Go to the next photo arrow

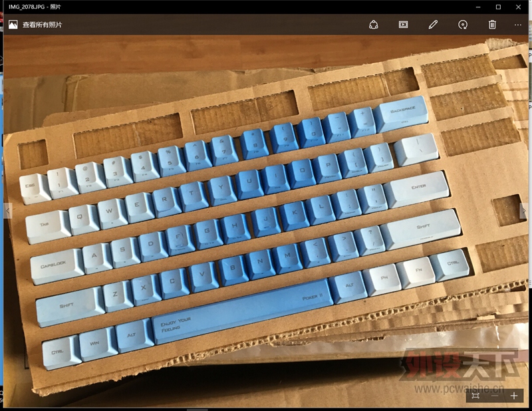tap(523, 211)
